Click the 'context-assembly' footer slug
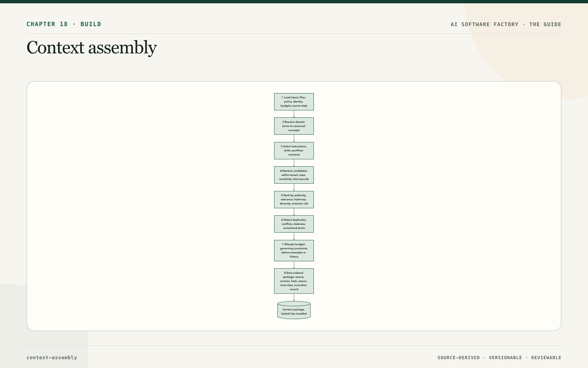 [52, 358]
